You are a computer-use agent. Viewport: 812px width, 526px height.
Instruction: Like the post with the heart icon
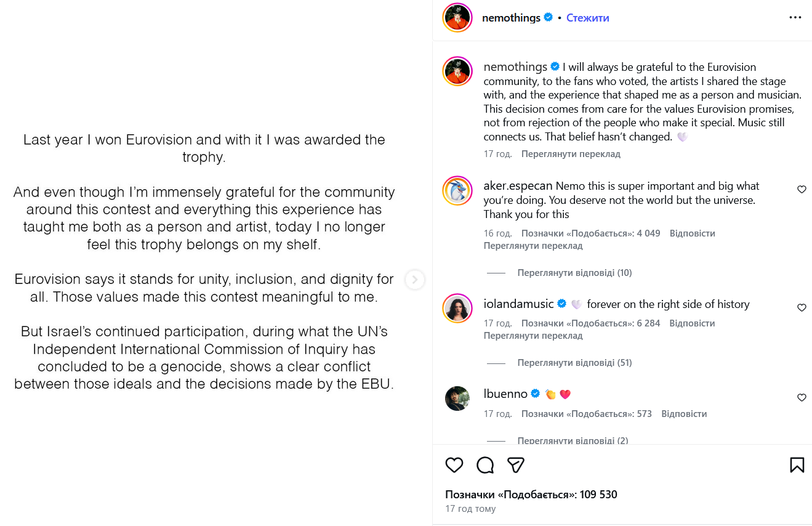pyautogui.click(x=454, y=465)
